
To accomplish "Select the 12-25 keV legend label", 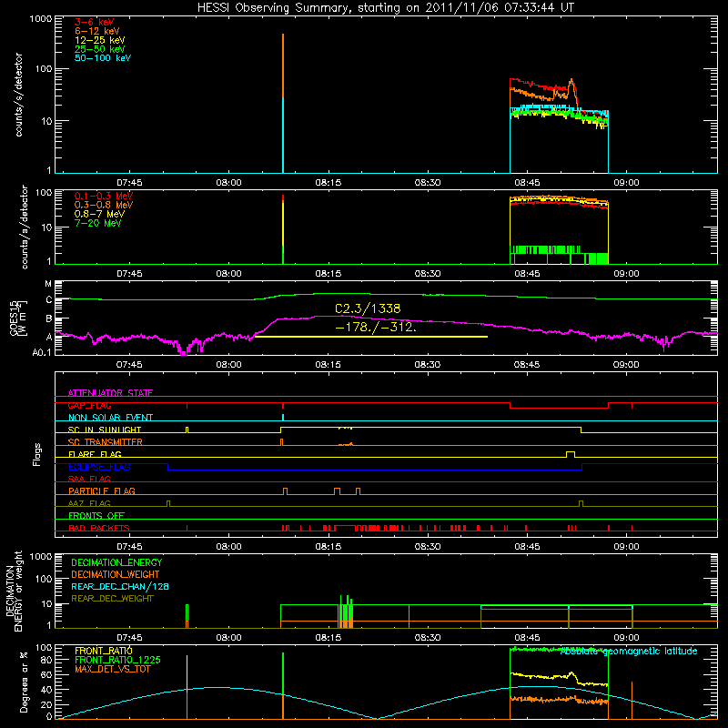I will pos(100,40).
